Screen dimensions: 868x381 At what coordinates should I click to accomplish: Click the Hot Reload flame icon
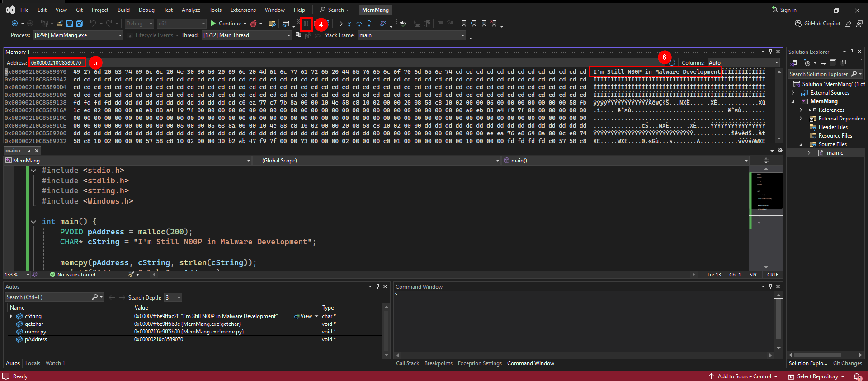(x=254, y=24)
